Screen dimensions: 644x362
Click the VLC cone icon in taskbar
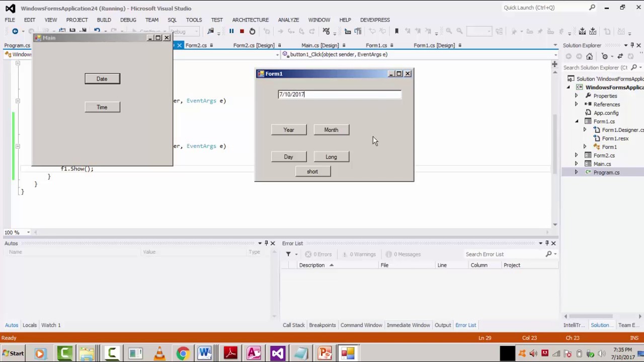(159, 353)
